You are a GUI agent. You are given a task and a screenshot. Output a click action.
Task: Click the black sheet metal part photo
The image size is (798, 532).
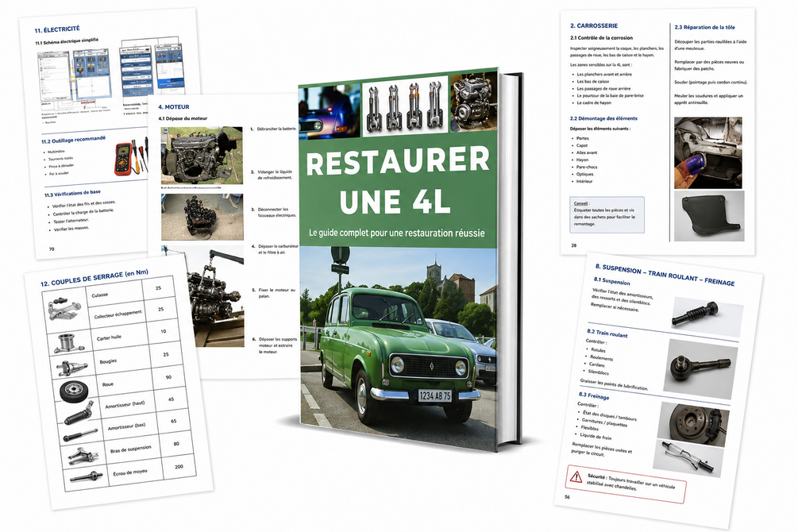pos(709,216)
